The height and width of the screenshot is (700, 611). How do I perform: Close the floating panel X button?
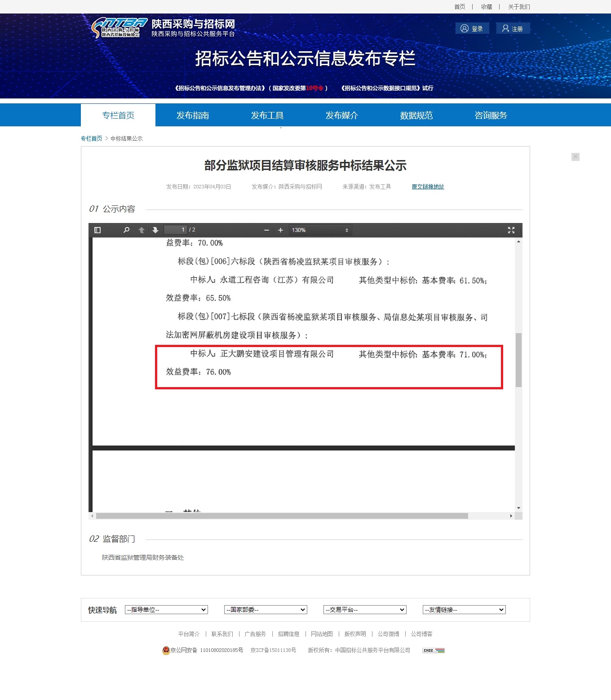575,156
